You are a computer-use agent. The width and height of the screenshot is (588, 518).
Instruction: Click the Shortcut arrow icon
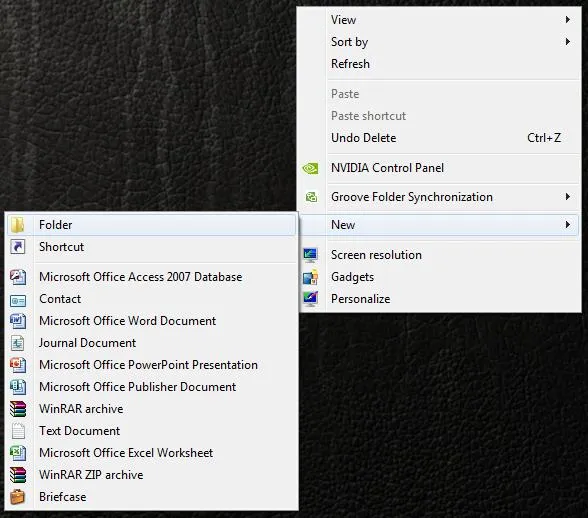18,247
